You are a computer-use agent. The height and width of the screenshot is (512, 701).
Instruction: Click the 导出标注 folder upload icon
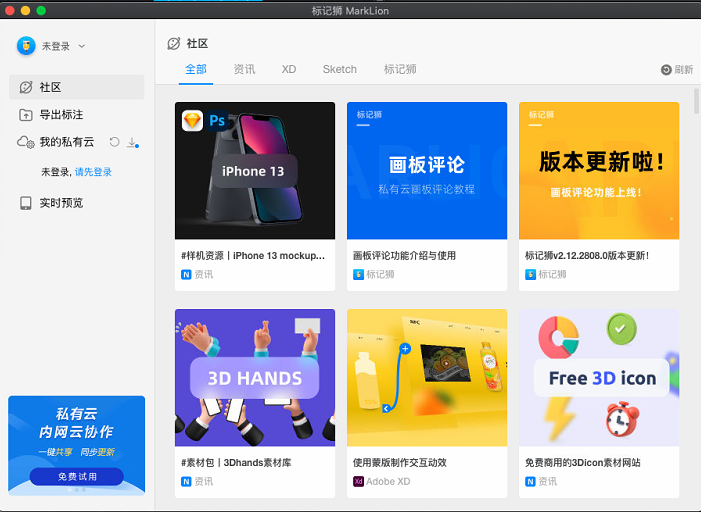[26, 115]
